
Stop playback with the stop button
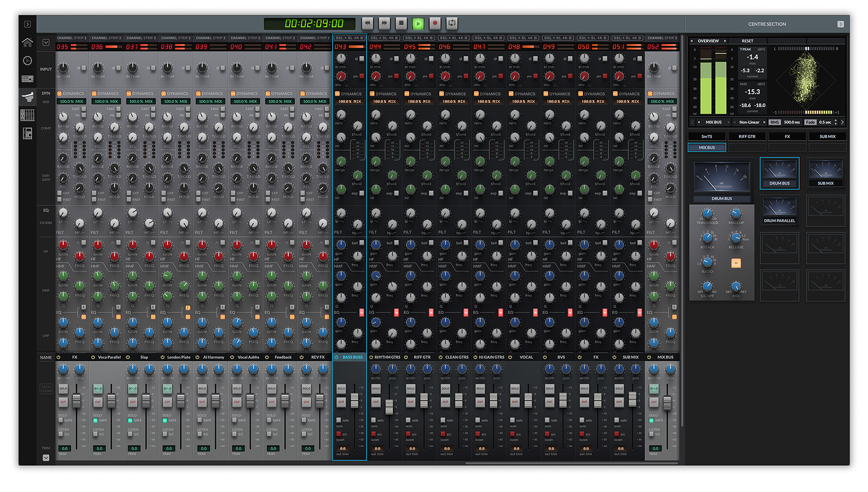point(401,23)
